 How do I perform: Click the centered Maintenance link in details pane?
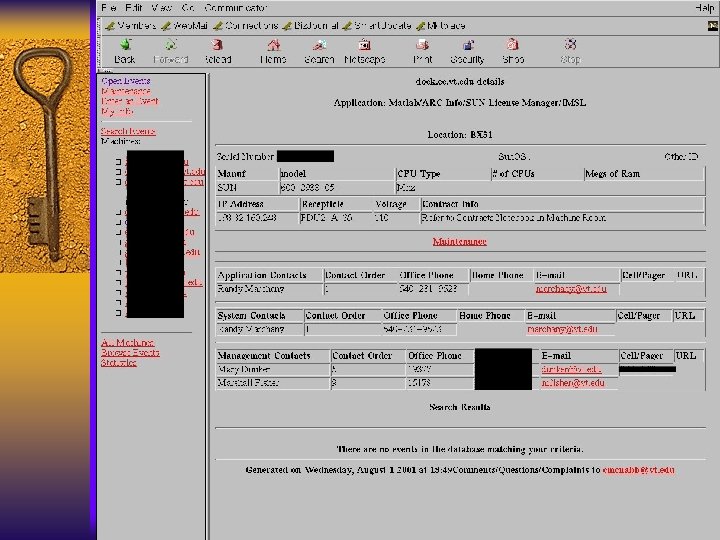point(460,242)
